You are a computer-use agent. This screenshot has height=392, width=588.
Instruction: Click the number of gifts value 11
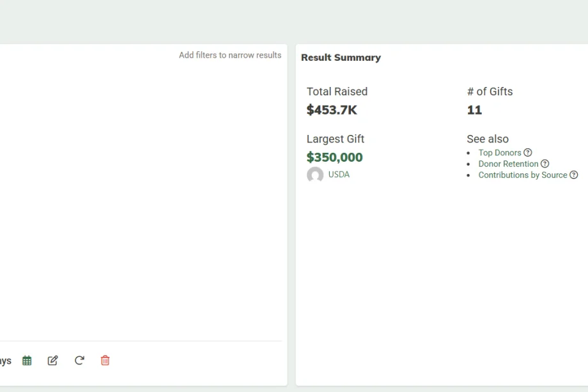click(474, 110)
